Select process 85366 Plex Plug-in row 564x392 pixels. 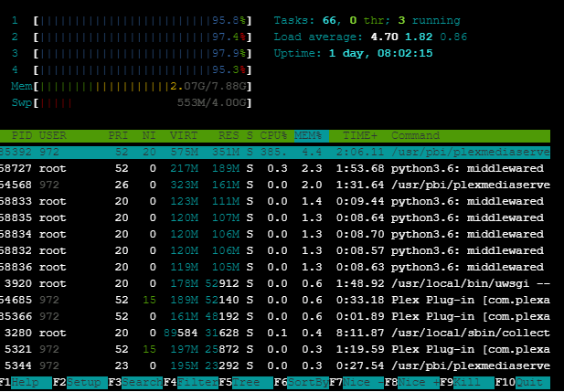275,316
